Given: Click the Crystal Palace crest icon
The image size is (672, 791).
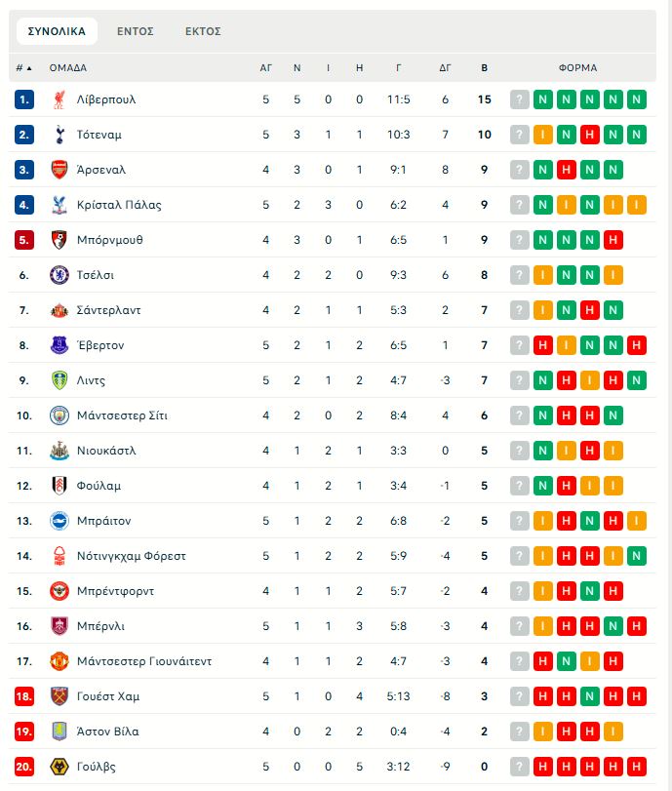Looking at the screenshot, I should click(x=59, y=205).
